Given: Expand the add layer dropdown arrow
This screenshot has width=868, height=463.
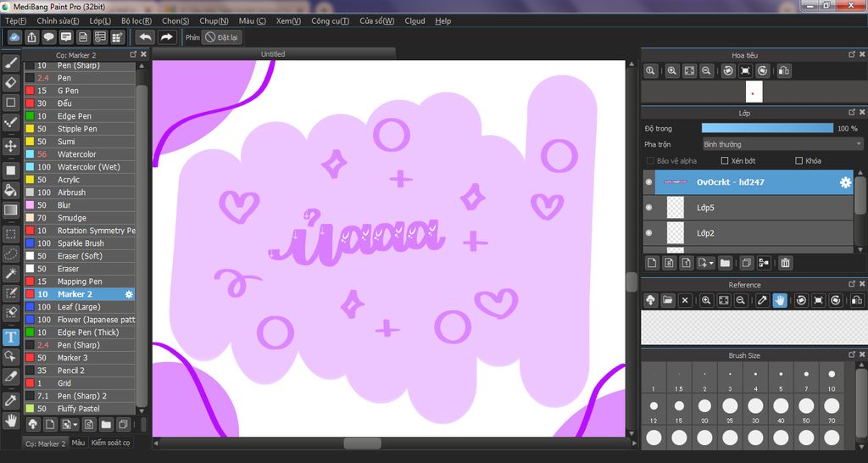Looking at the screenshot, I should (x=711, y=264).
